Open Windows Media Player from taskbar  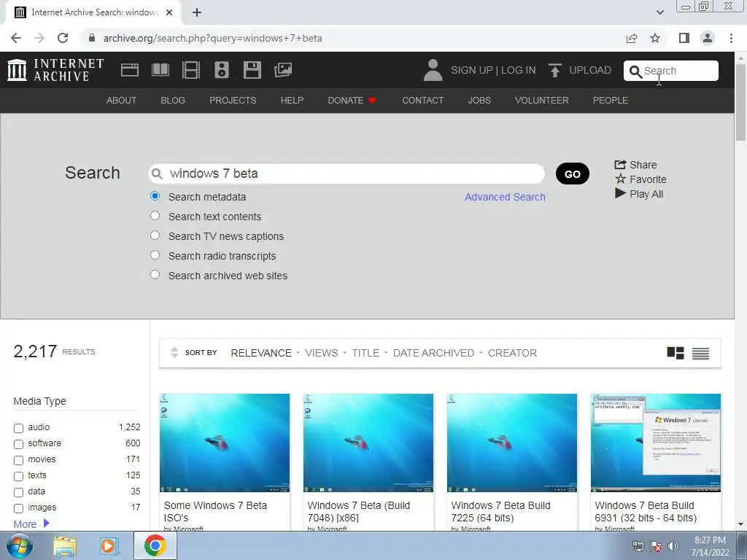tap(108, 546)
